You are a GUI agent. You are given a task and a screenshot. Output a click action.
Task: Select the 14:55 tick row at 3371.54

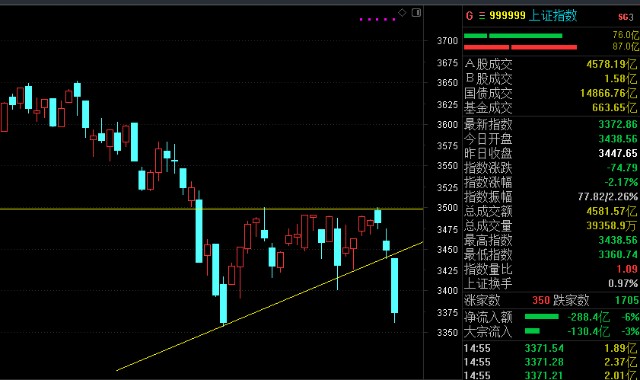point(551,348)
